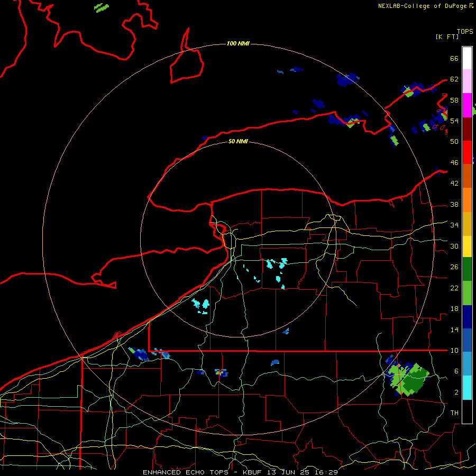This screenshot has height=476, width=476.
Task: Click the TOPS legend title
Action: 465,32
